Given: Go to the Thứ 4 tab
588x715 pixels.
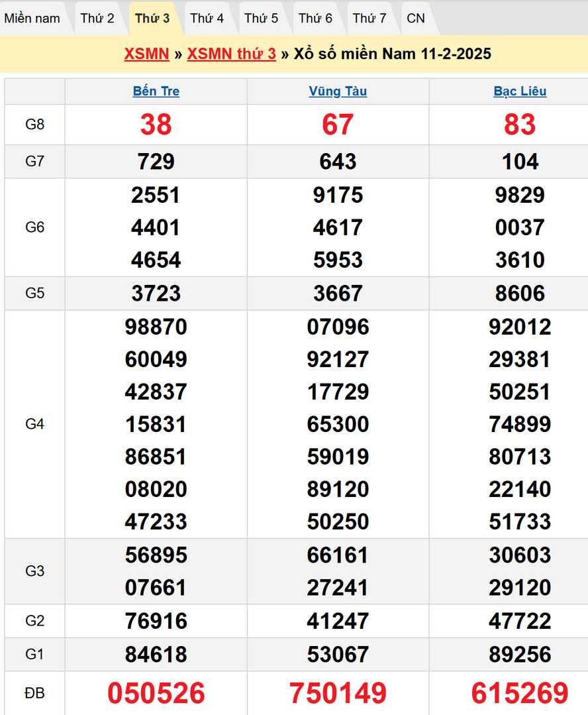Looking at the screenshot, I should point(207,18).
